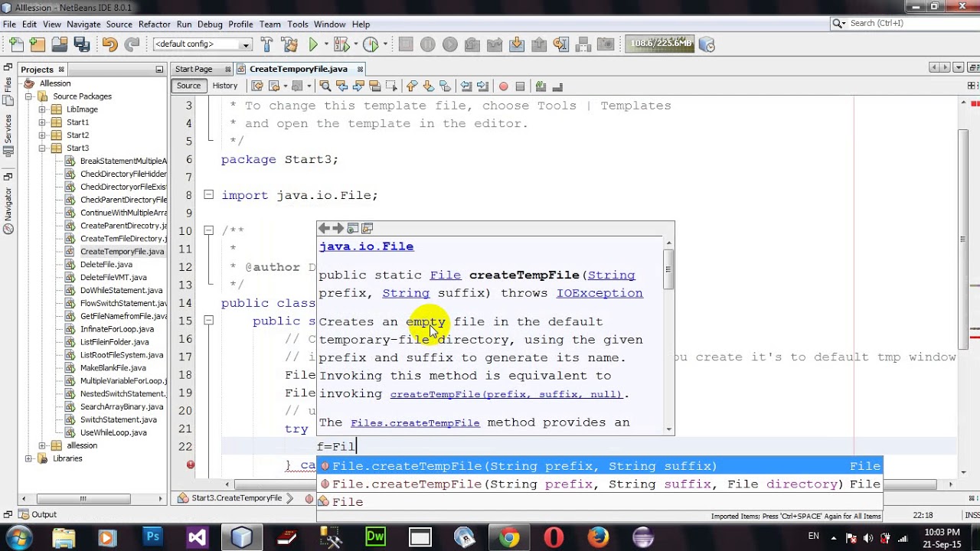Comment the selected lines using the toolbar icon
980x551 pixels.
pos(541,86)
